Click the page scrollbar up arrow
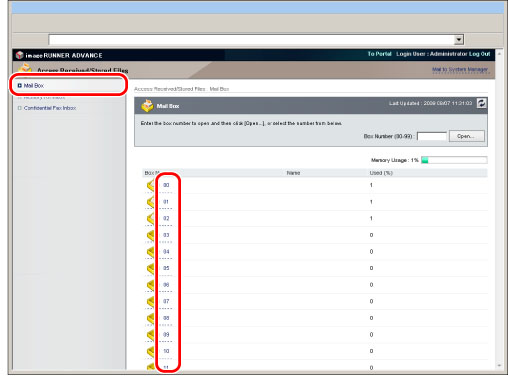This screenshot has width=508, height=382. pyautogui.click(x=499, y=54)
